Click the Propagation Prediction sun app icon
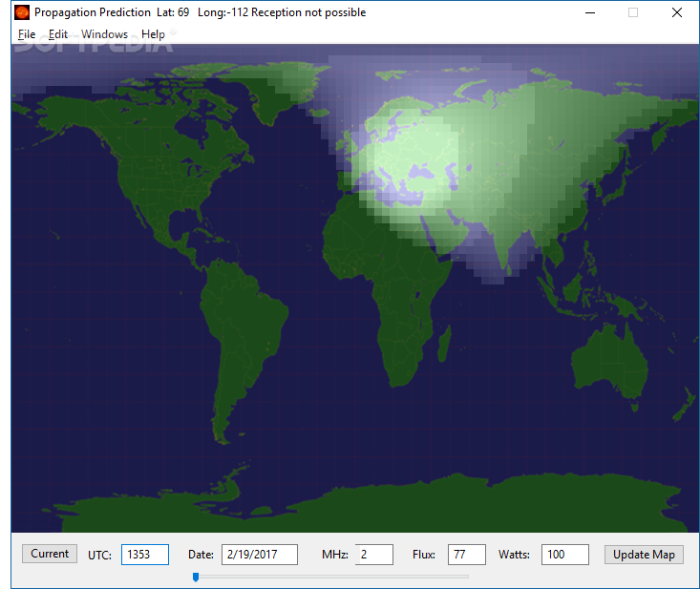This screenshot has height=589, width=700. click(x=22, y=12)
